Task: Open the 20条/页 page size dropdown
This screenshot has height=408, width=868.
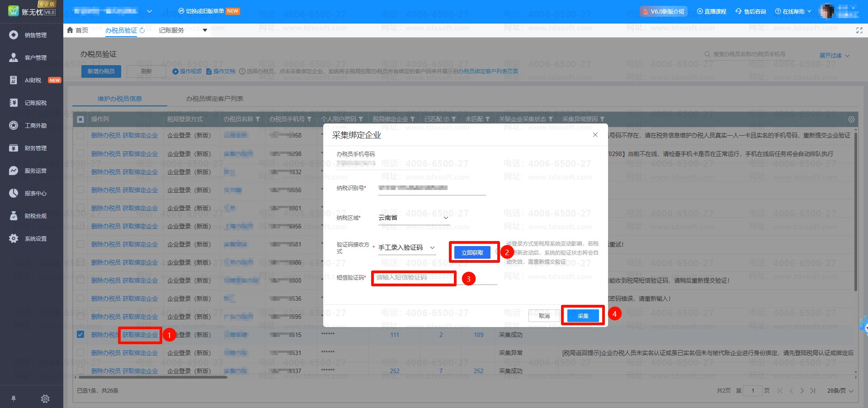Action: [840, 391]
